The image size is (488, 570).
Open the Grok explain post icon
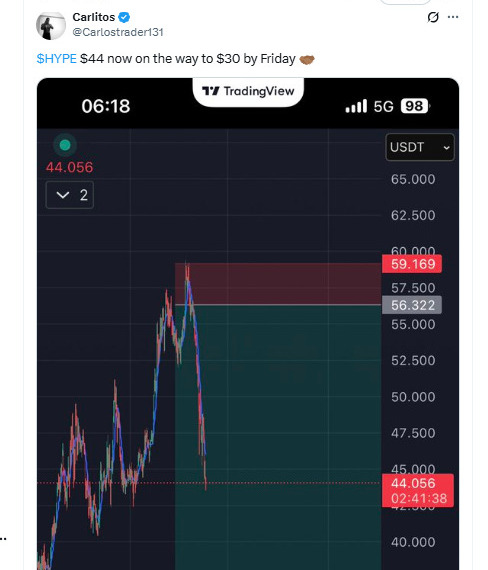[433, 17]
